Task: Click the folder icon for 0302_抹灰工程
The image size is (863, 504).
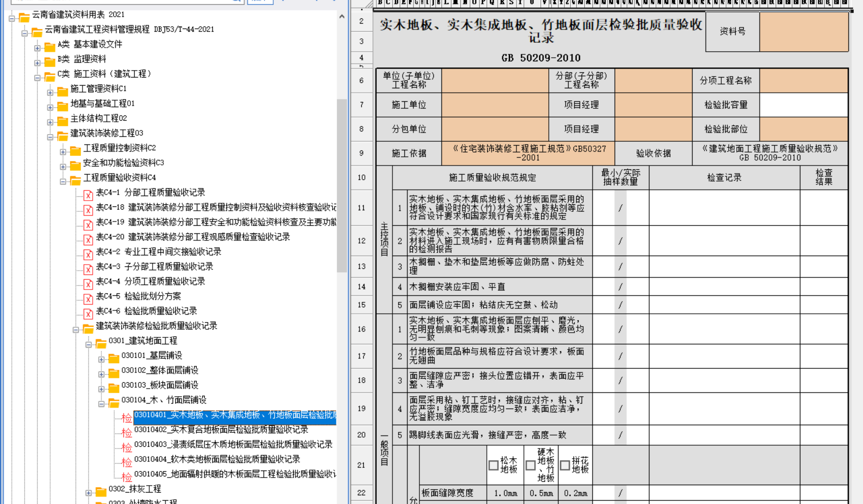Action: (101, 490)
